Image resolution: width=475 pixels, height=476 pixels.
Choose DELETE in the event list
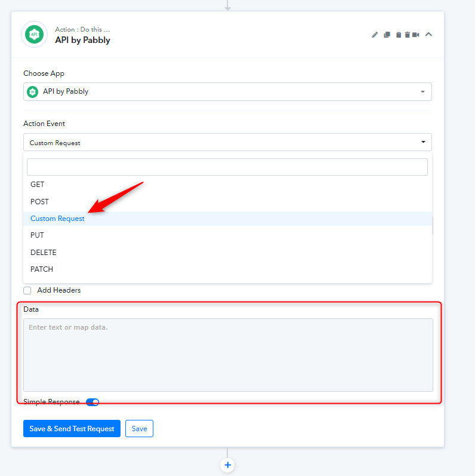tap(44, 253)
